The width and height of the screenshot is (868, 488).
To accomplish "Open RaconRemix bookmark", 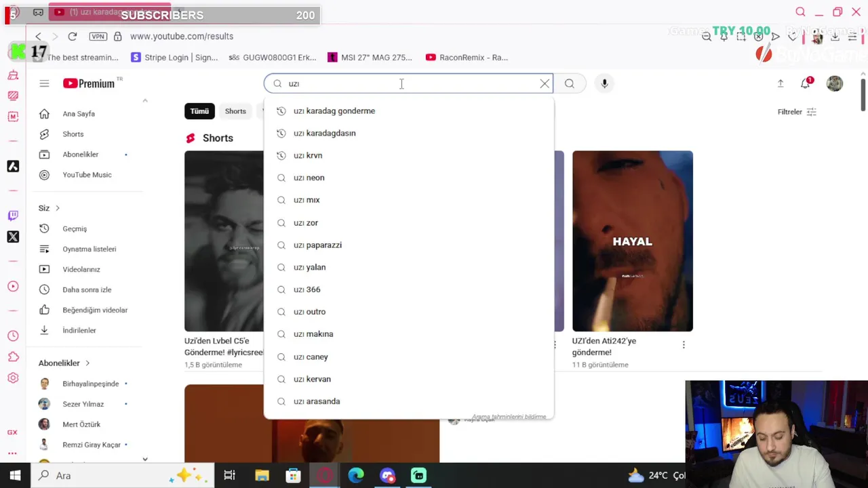I will pos(467,58).
